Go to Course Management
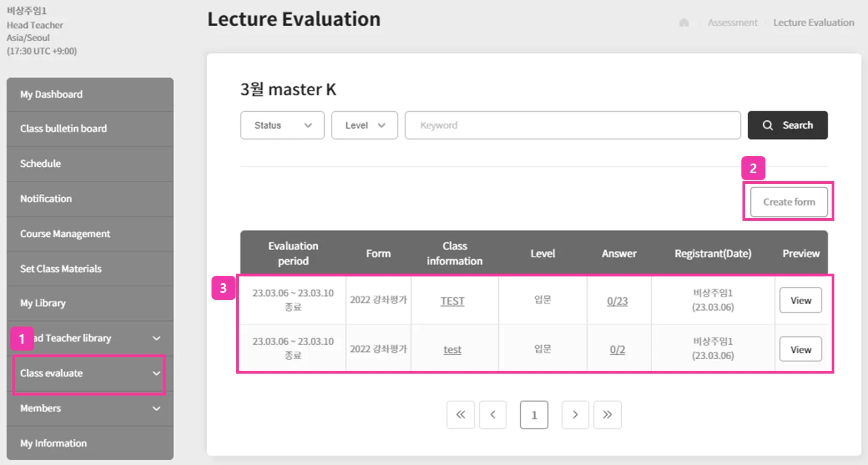868x465 pixels. pos(65,234)
